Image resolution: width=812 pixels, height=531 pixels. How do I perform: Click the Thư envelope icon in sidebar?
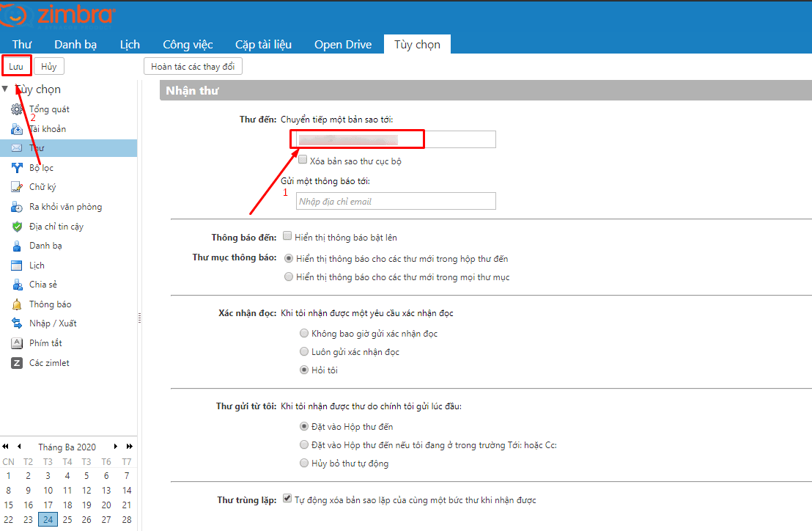(17, 148)
